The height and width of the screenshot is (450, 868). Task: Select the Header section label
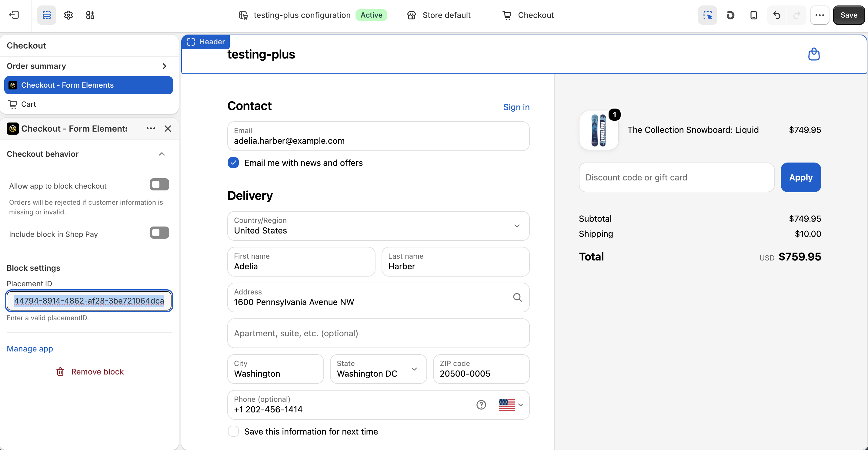(205, 42)
